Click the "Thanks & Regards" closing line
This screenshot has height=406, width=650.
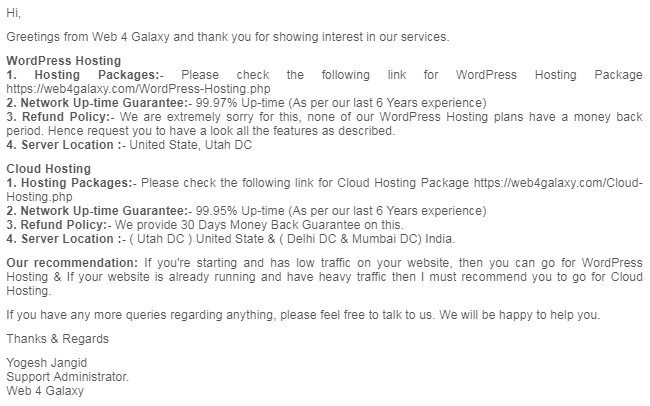pyautogui.click(x=57, y=339)
